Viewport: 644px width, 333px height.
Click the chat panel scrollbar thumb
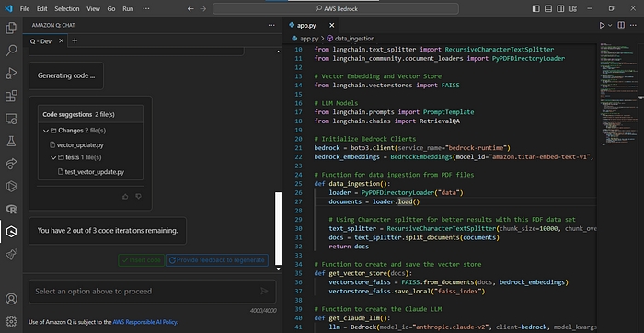[278, 228]
